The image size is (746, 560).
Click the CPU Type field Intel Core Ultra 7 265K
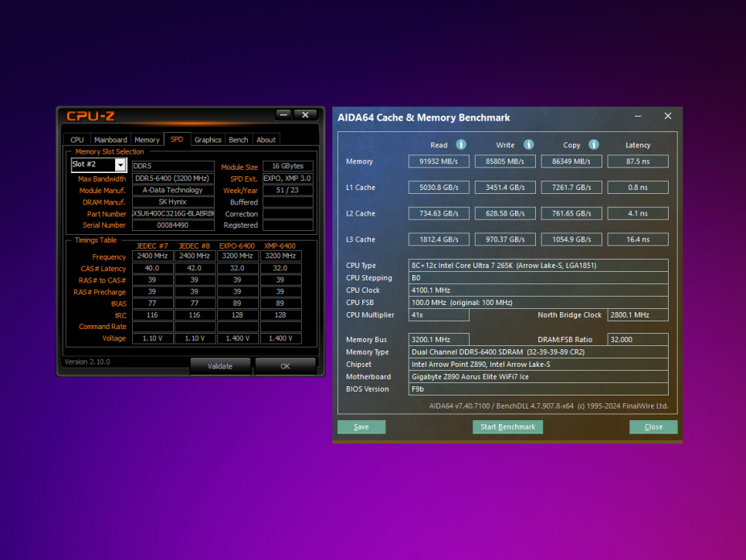pyautogui.click(x=538, y=266)
